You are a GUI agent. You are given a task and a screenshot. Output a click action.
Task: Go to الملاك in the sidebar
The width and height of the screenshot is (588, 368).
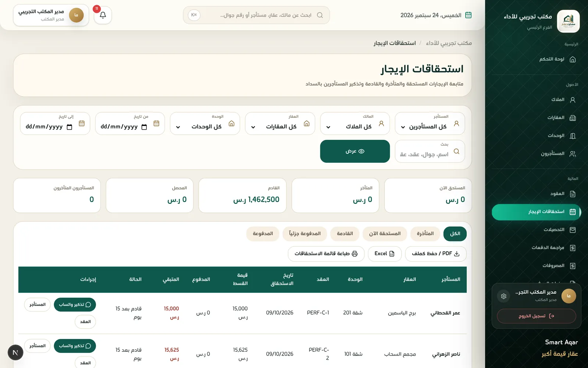(x=536, y=100)
